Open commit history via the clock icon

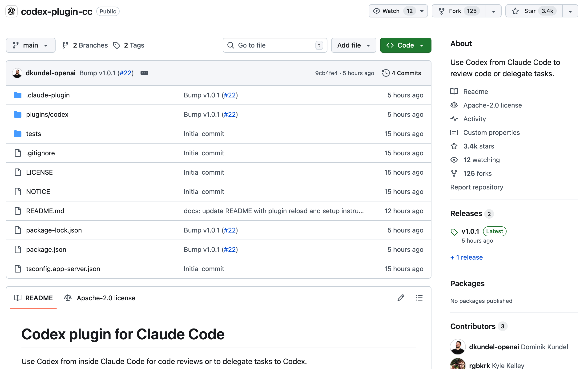tap(386, 73)
